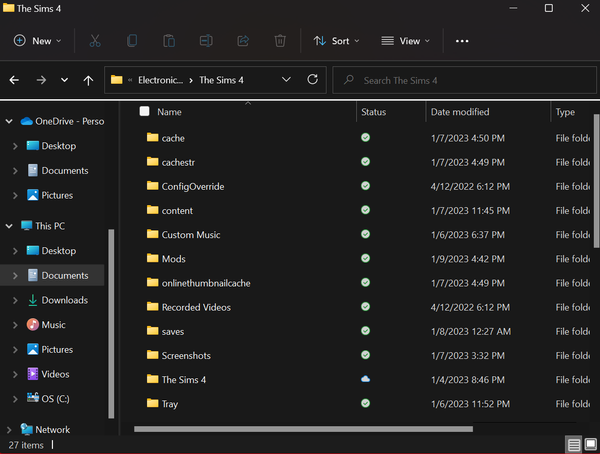Open address bar history dropdown

pyautogui.click(x=286, y=80)
